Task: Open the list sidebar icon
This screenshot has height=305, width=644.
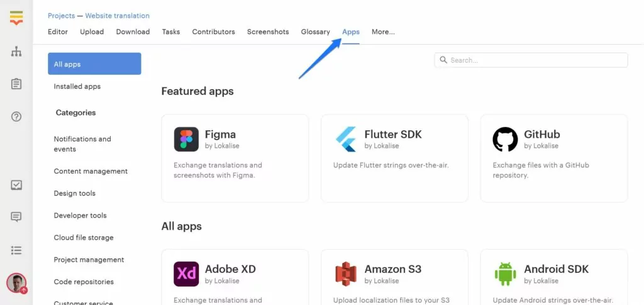Action: tap(16, 250)
